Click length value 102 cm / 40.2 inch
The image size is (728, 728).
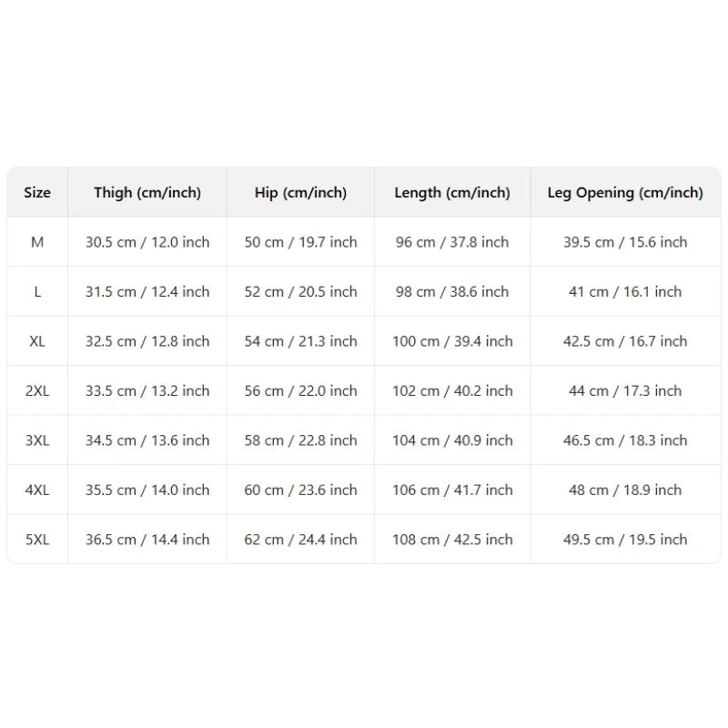click(x=452, y=391)
